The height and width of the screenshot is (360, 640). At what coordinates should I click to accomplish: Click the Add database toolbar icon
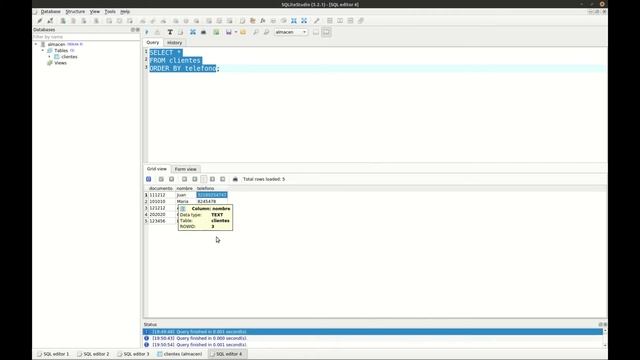click(63, 21)
